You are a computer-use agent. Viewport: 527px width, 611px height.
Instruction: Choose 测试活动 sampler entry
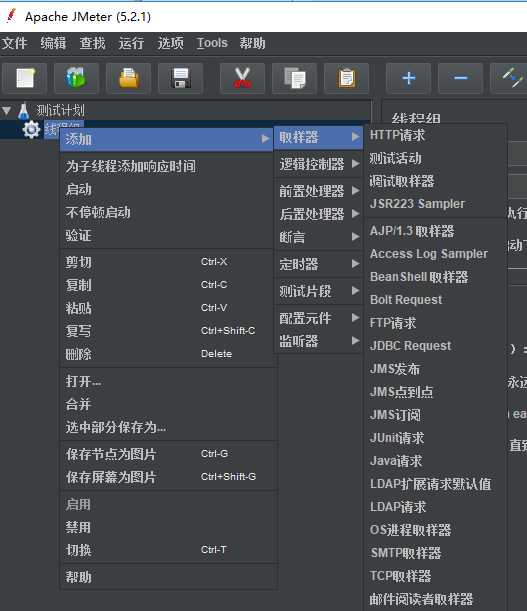pos(435,158)
